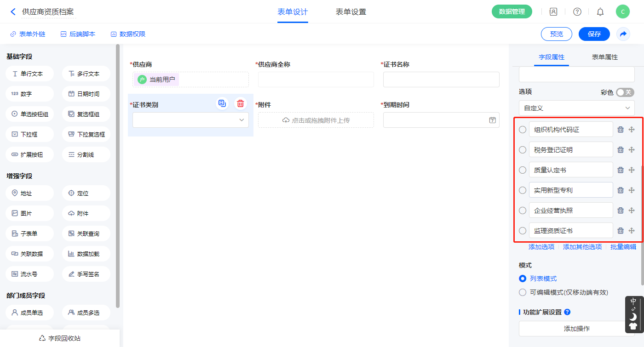644x347 pixels.
Task: Click the drag handle for 监理资质证书 option
Action: tap(632, 231)
